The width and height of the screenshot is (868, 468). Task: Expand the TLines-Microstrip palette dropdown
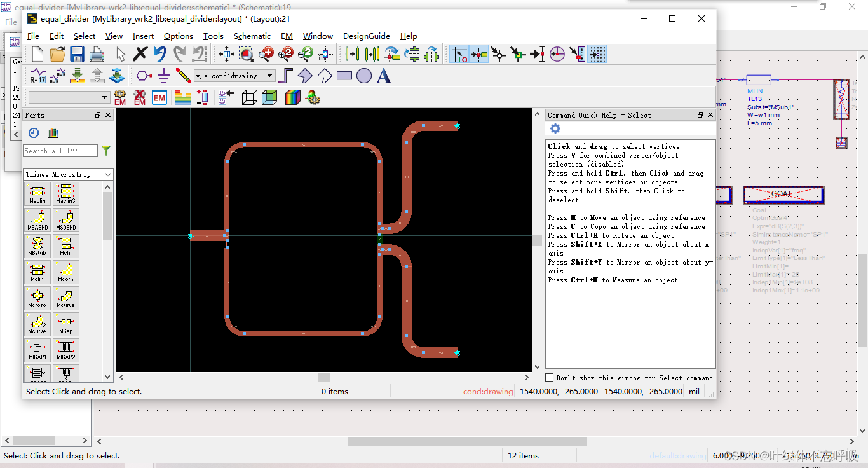68,174
